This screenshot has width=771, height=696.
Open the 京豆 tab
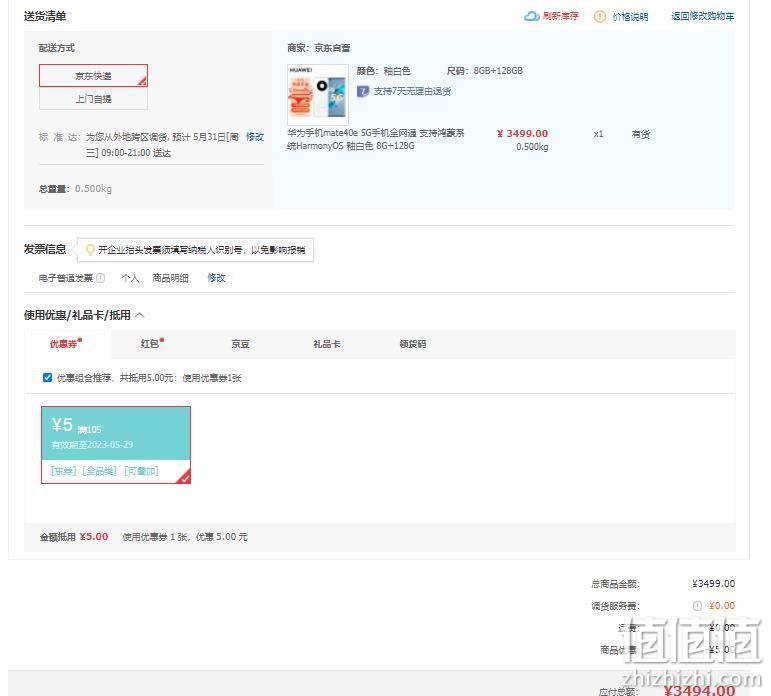[240, 344]
